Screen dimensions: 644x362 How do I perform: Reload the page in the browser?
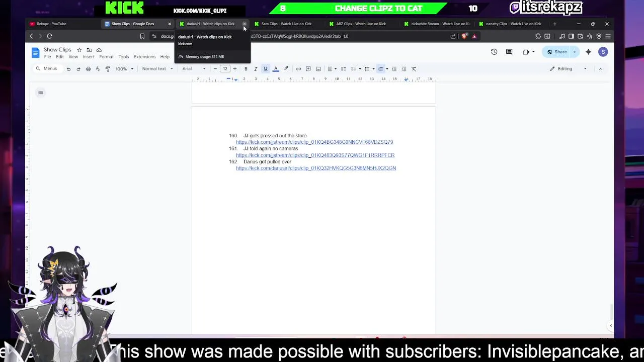pyautogui.click(x=50, y=36)
